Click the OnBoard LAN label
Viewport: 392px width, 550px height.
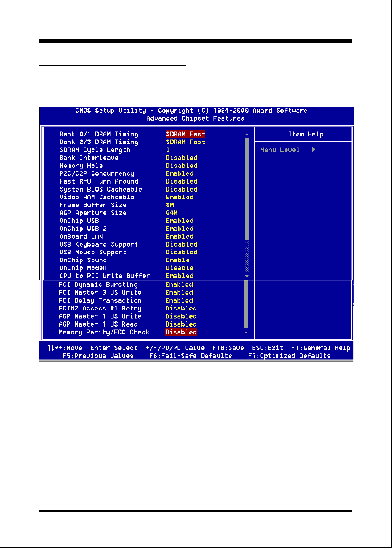coord(81,236)
